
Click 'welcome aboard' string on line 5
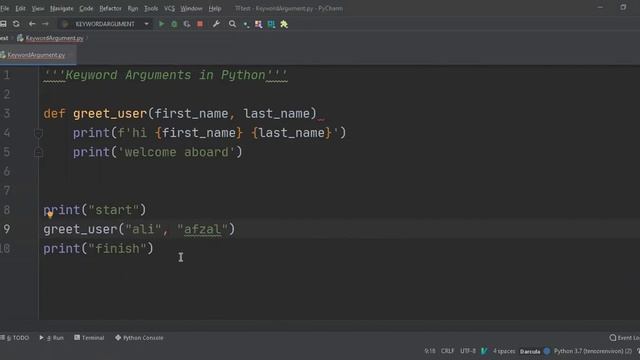176,152
